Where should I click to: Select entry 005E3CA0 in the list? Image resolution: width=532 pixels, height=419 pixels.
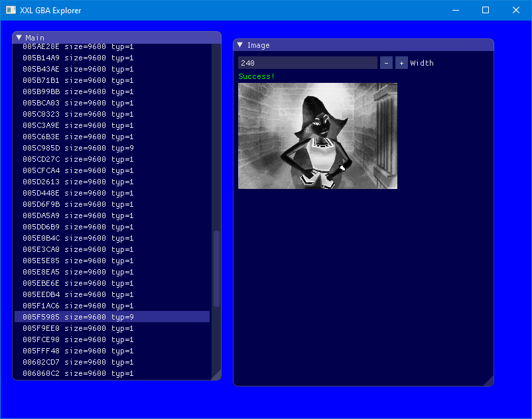pyautogui.click(x=112, y=249)
